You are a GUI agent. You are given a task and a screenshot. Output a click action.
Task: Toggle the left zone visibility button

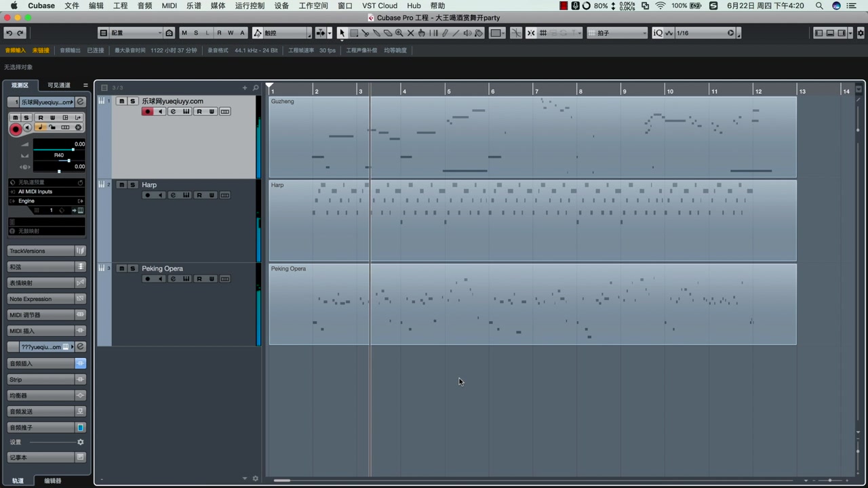(818, 33)
